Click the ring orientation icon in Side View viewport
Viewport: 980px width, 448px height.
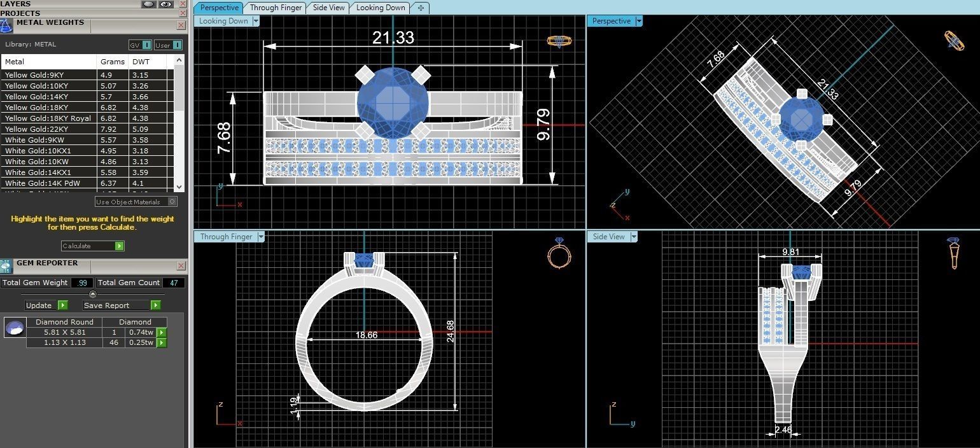[x=953, y=253]
